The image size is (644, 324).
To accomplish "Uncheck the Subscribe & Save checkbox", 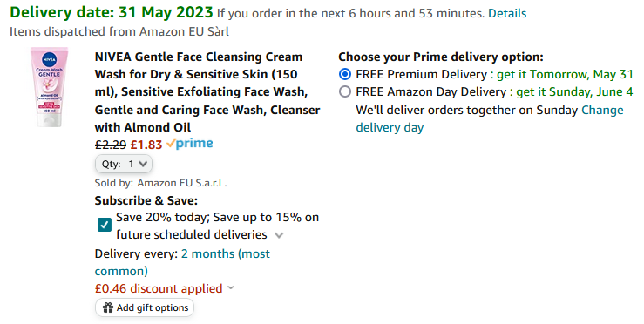I will point(105,225).
